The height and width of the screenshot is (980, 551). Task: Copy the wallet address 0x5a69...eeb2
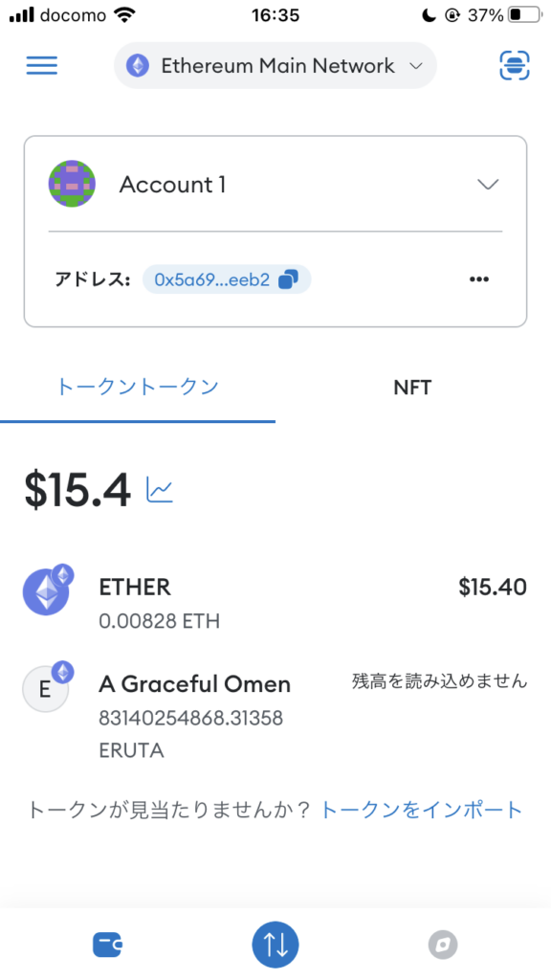click(x=227, y=279)
